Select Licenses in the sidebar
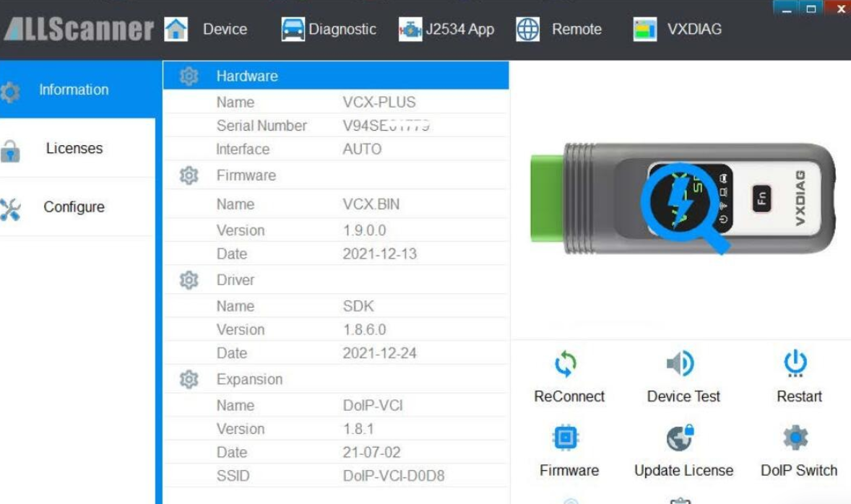Image resolution: width=851 pixels, height=504 pixels. tap(77, 148)
